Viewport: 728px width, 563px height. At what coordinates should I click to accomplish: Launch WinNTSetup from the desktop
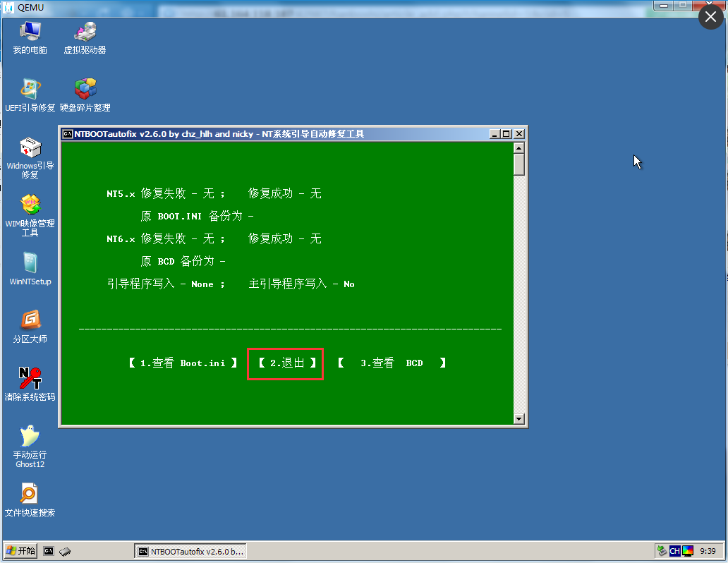coord(30,264)
